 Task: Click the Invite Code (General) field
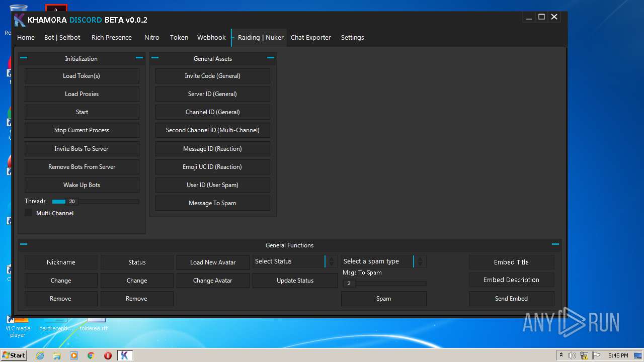click(x=213, y=76)
